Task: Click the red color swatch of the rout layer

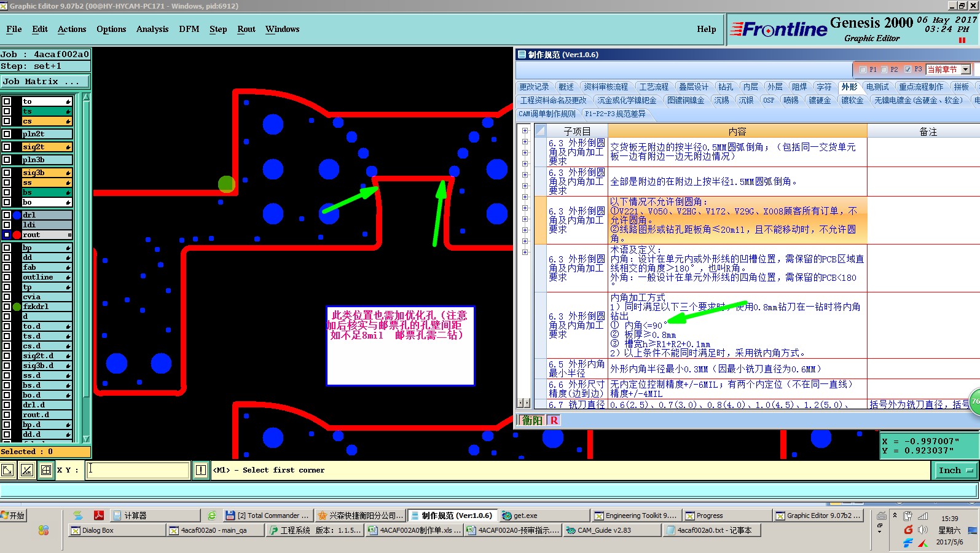Action: pos(17,235)
